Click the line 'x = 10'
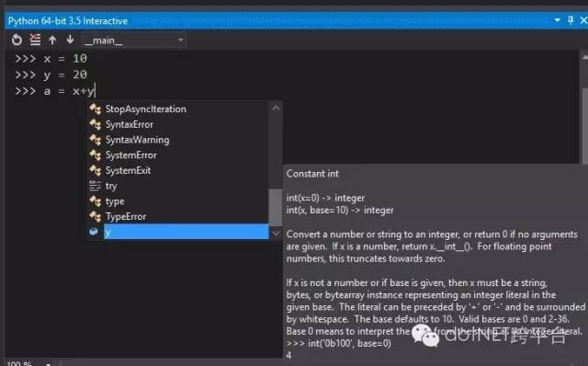 (x=51, y=59)
